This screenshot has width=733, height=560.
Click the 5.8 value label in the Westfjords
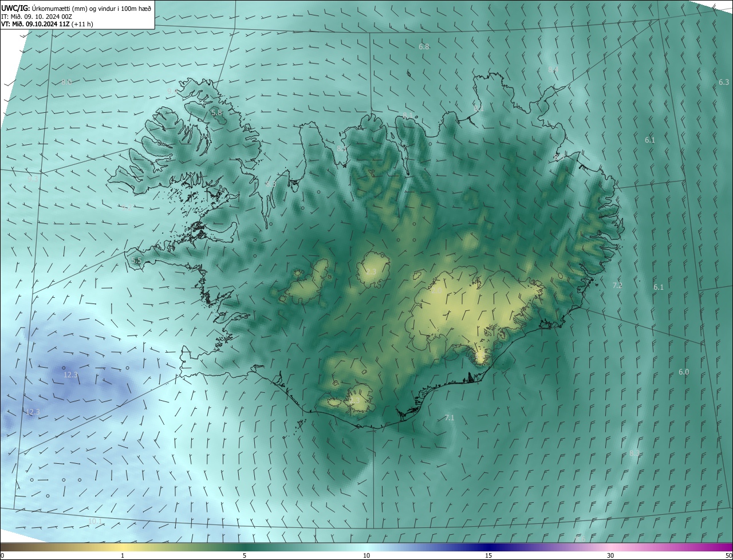coord(216,113)
